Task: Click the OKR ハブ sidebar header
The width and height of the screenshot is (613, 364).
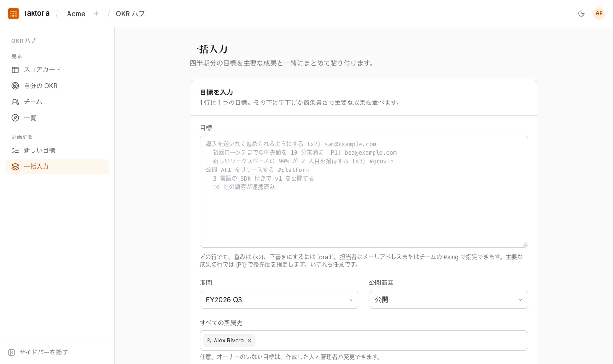Action: tap(23, 41)
